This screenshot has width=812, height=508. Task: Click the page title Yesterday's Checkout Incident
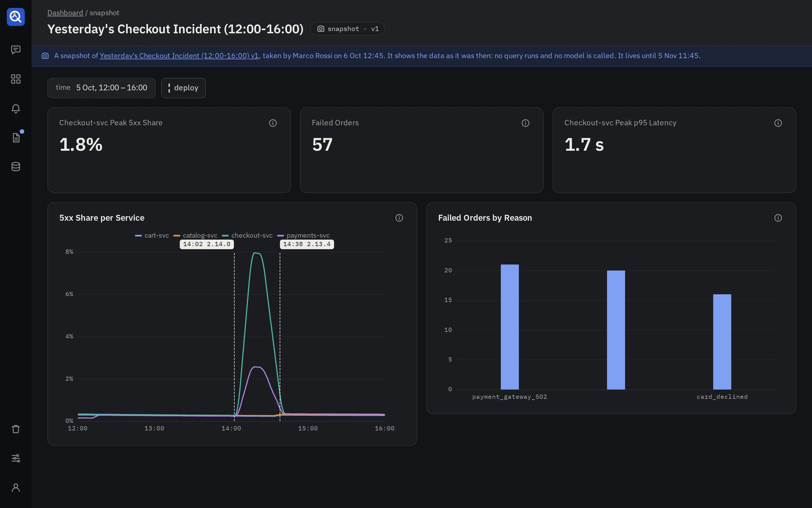coord(175,29)
